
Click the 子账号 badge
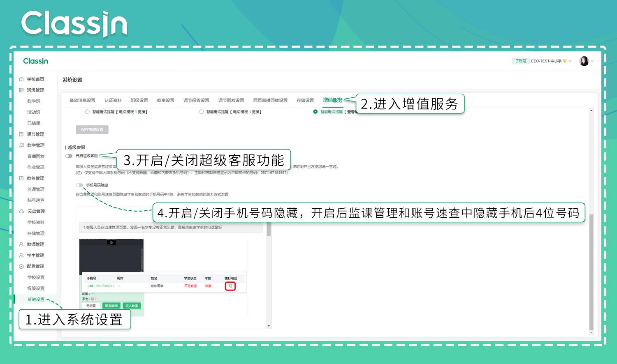(x=520, y=61)
